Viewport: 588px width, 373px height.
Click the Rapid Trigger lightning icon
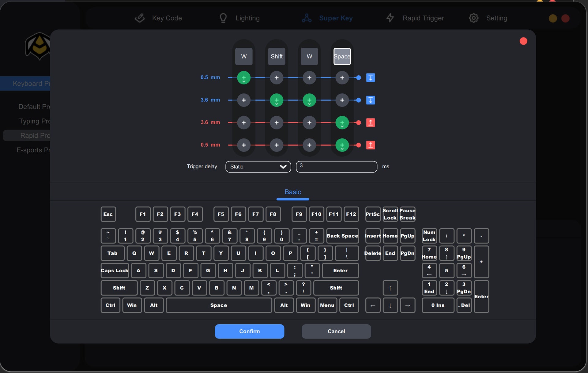coord(390,18)
